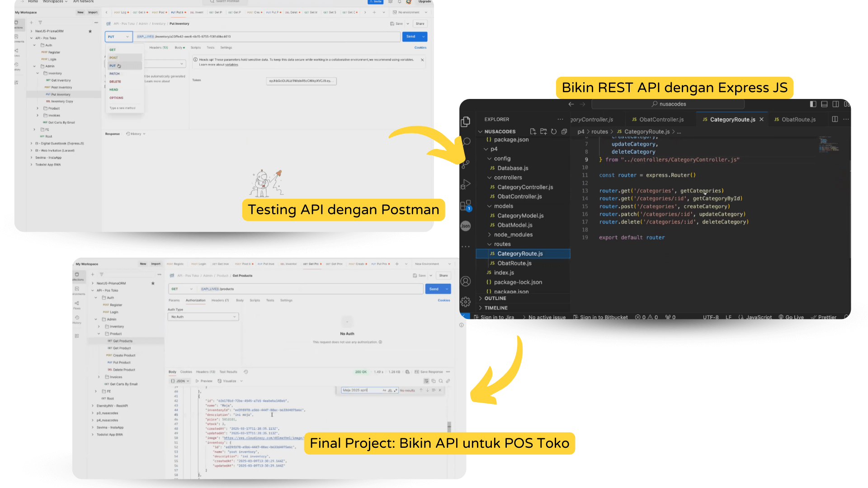Click New File icon in NUSACODES explorer header
The height and width of the screenshot is (488, 868).
tap(533, 131)
